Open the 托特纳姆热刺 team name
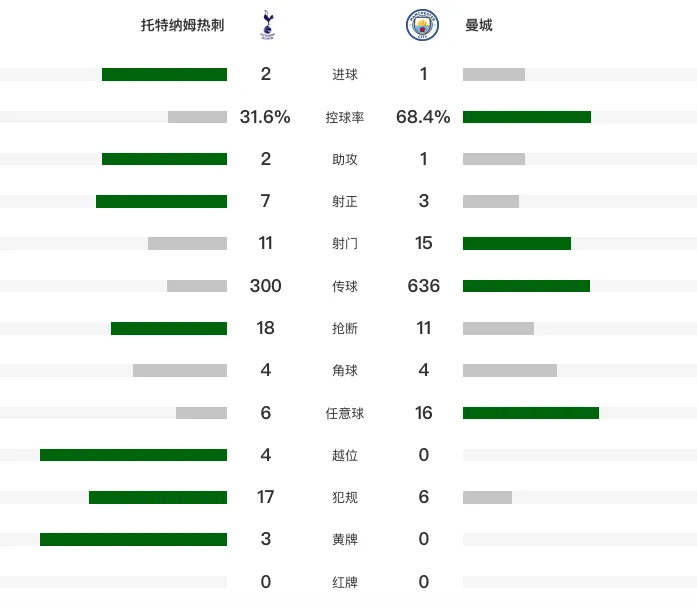This screenshot has width=697, height=607. point(183,25)
